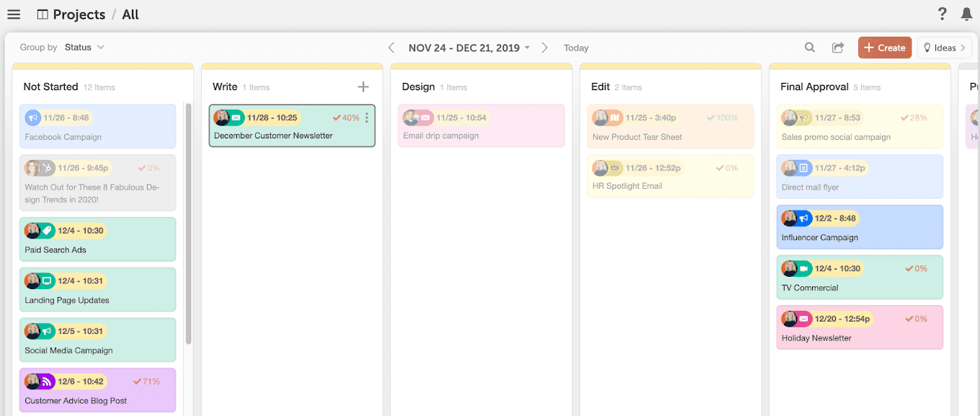
Task: Open the Landing Page Updates card
Action: click(x=98, y=290)
